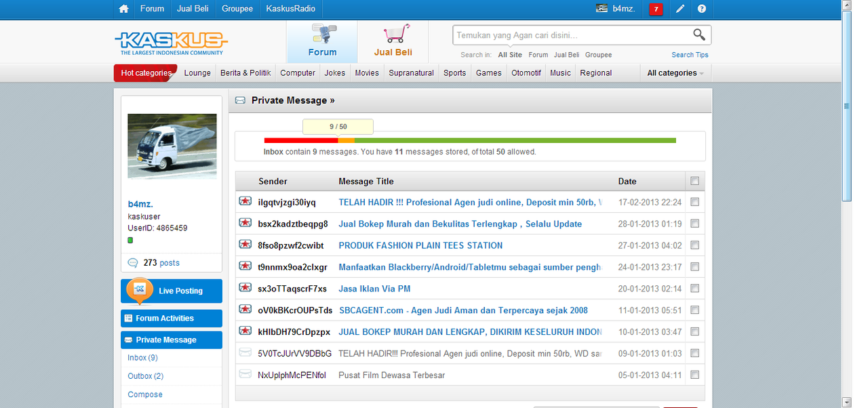Open the Inbox (9) link in sidebar
The image size is (868, 408).
pyautogui.click(x=142, y=357)
